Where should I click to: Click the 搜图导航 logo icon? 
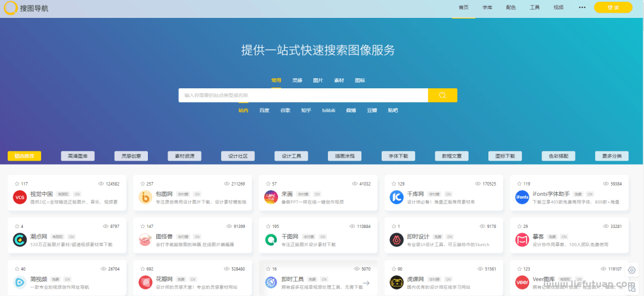coord(11,7)
